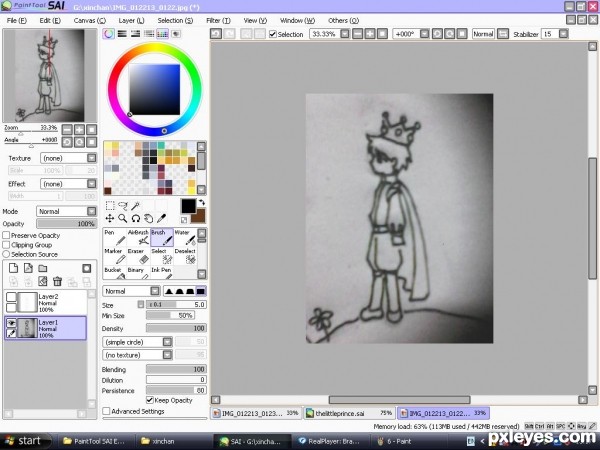
Task: Click the navigator preview thumbnail
Action: [50, 75]
